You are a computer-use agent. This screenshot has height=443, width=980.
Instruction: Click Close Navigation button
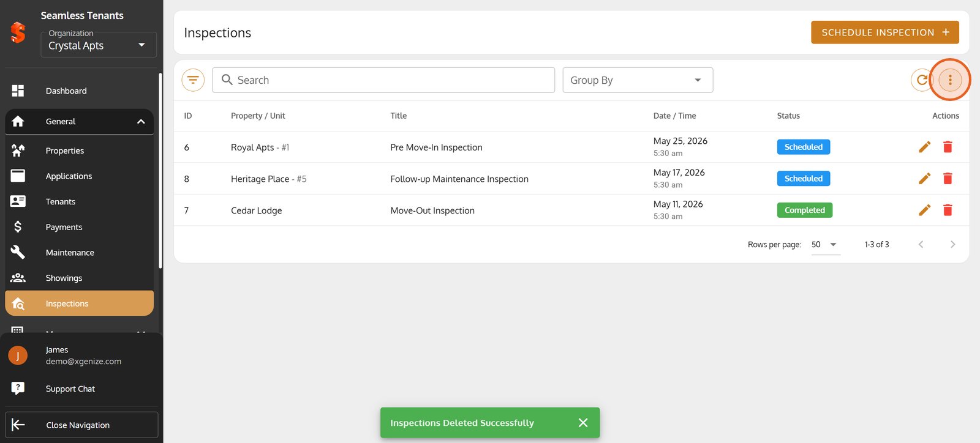click(x=81, y=425)
